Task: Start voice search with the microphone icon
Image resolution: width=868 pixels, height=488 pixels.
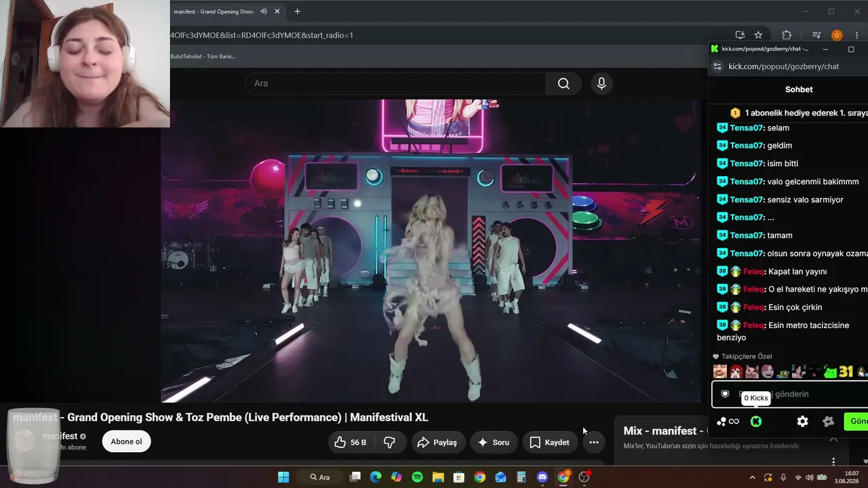Action: [601, 83]
